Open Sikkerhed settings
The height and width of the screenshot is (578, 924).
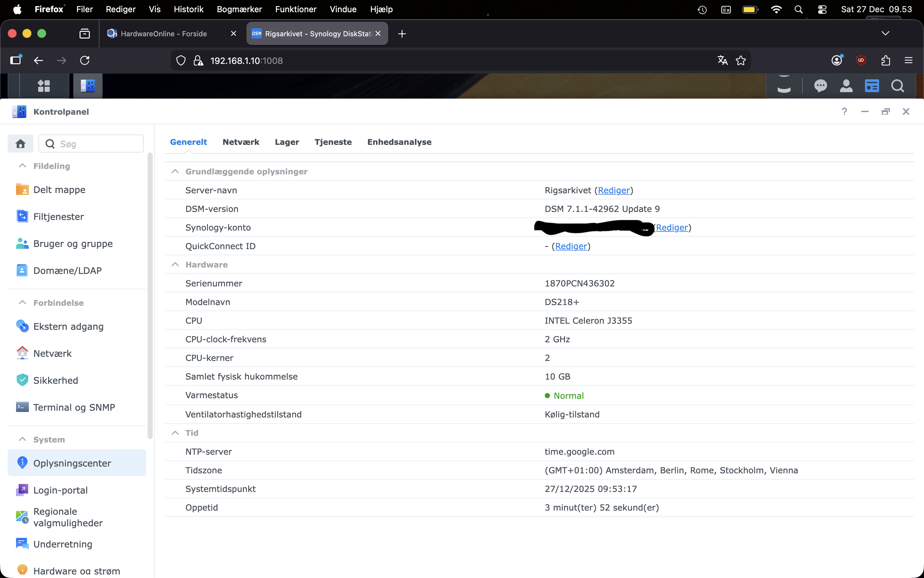click(x=77, y=381)
